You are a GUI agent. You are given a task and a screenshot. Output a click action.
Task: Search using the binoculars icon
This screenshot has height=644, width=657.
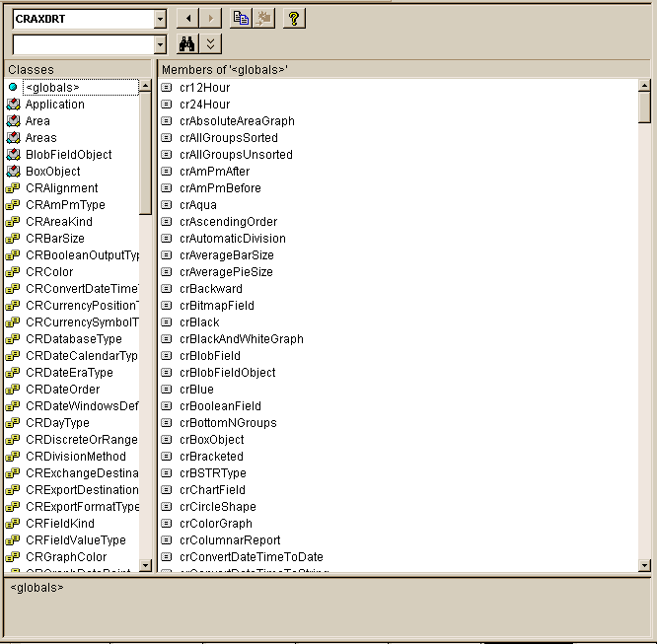(x=186, y=43)
